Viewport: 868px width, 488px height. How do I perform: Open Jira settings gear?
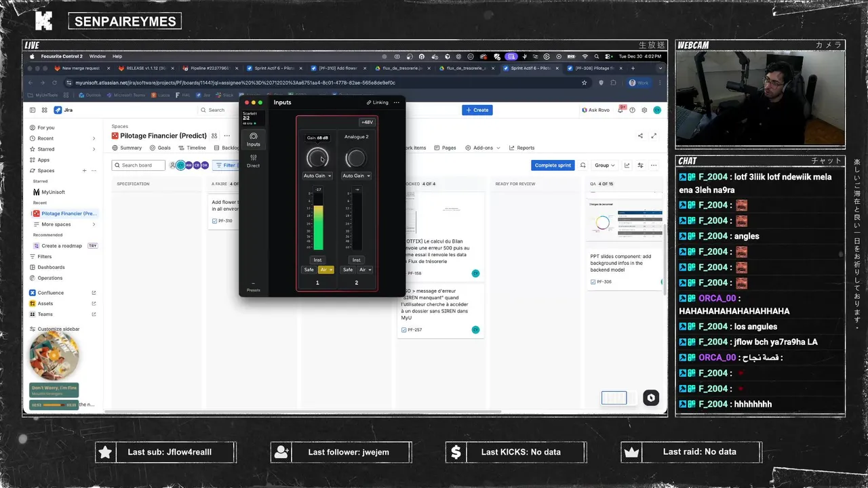(644, 110)
